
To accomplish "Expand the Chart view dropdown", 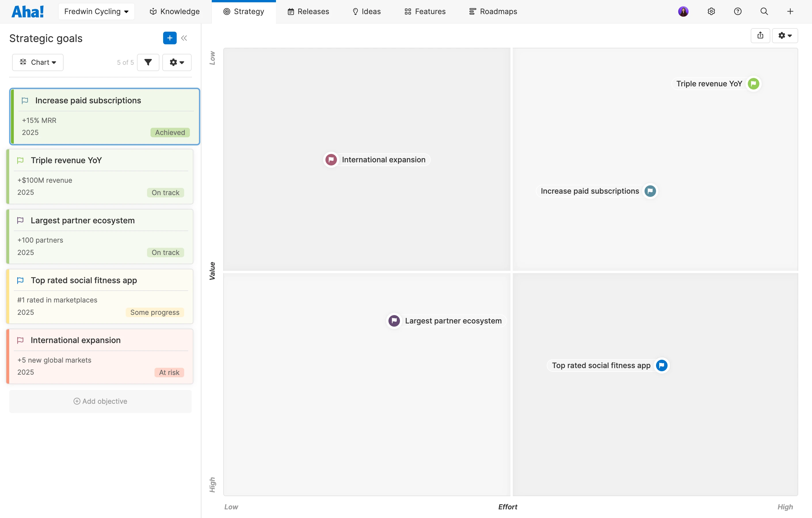I will (x=38, y=62).
